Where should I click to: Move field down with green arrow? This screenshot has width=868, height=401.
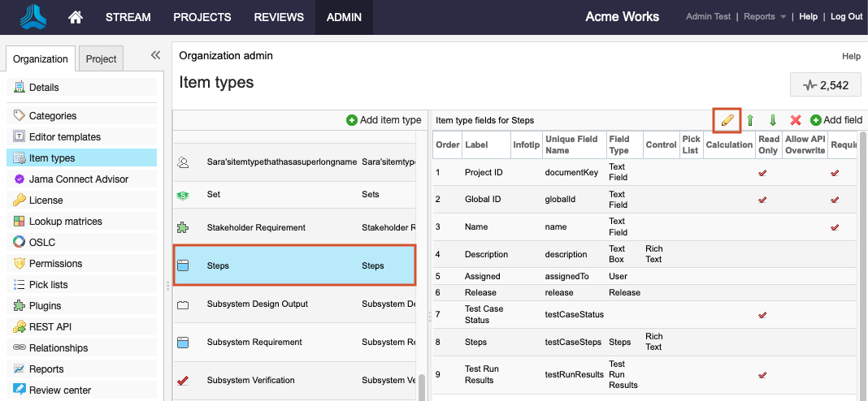773,120
